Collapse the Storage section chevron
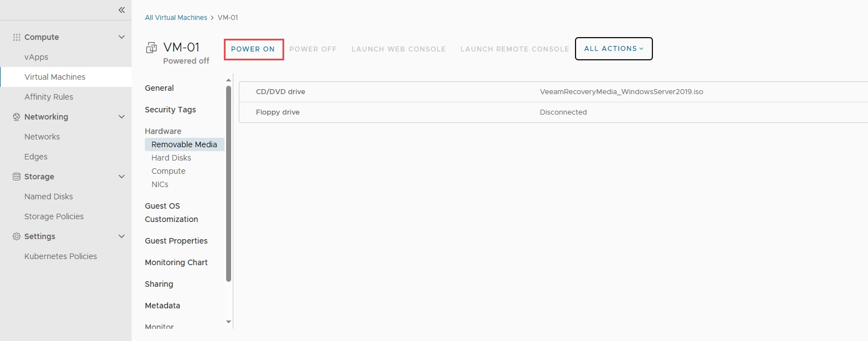868x341 pixels. pos(122,177)
